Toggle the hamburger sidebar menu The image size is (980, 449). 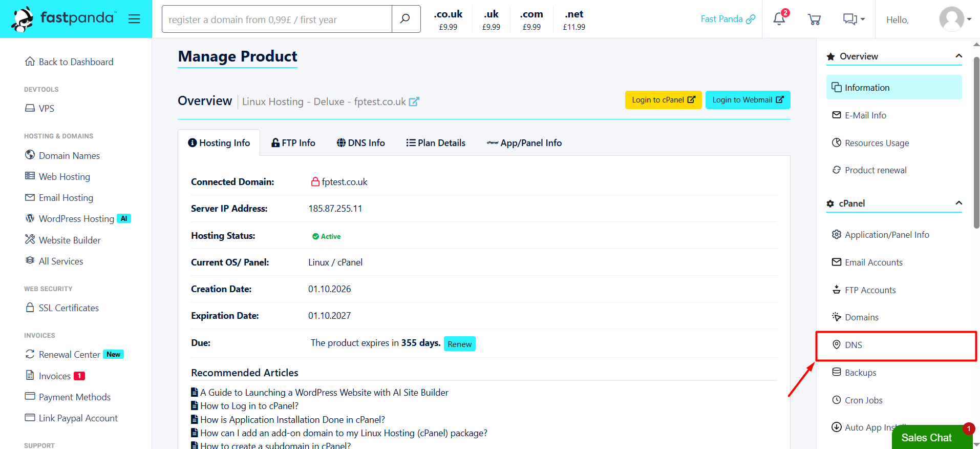coord(134,19)
